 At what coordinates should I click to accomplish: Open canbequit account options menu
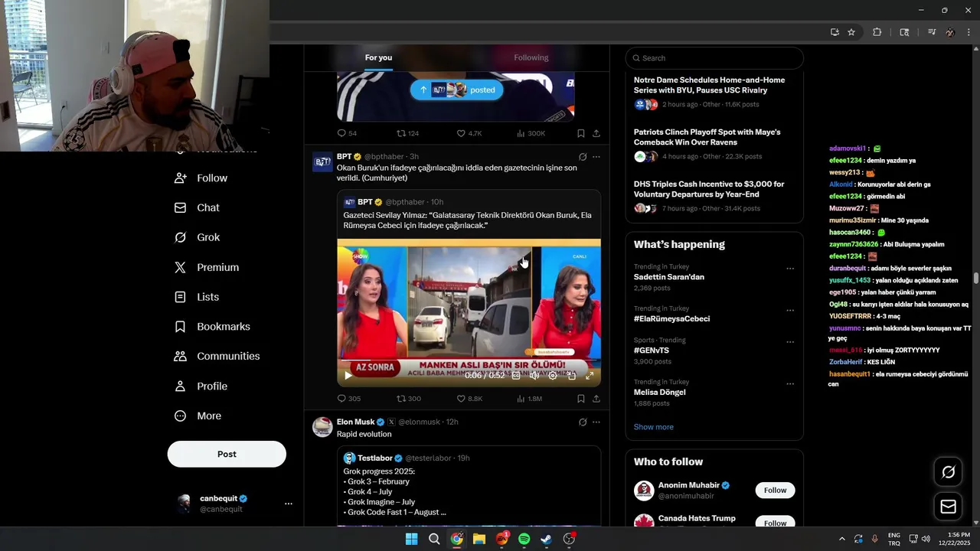point(289,504)
